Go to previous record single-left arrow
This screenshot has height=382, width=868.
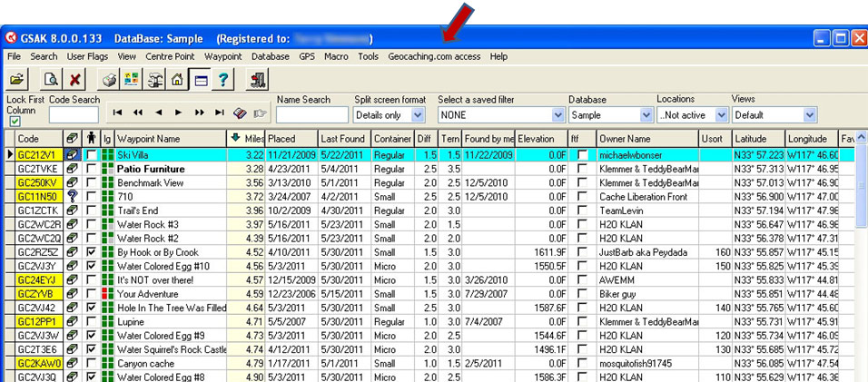(158, 113)
